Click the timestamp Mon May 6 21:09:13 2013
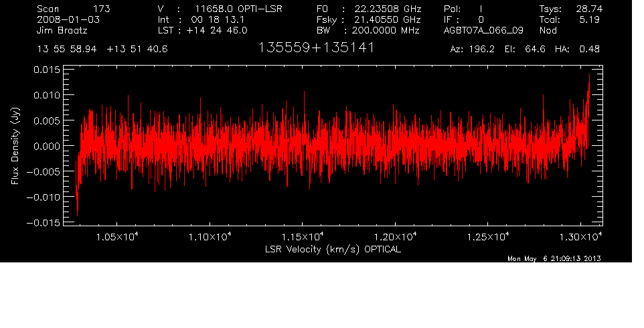Image resolution: width=644 pixels, height=328 pixels. 554,258
